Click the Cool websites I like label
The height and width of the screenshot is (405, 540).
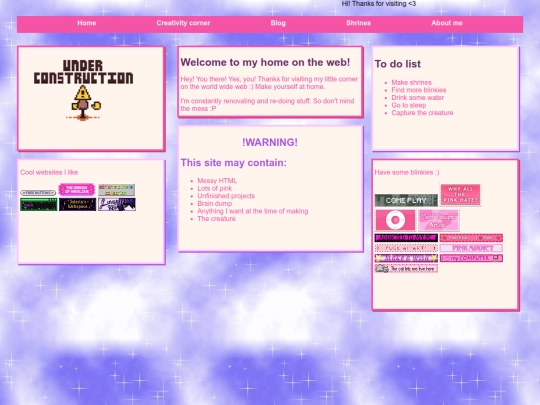pos(49,172)
